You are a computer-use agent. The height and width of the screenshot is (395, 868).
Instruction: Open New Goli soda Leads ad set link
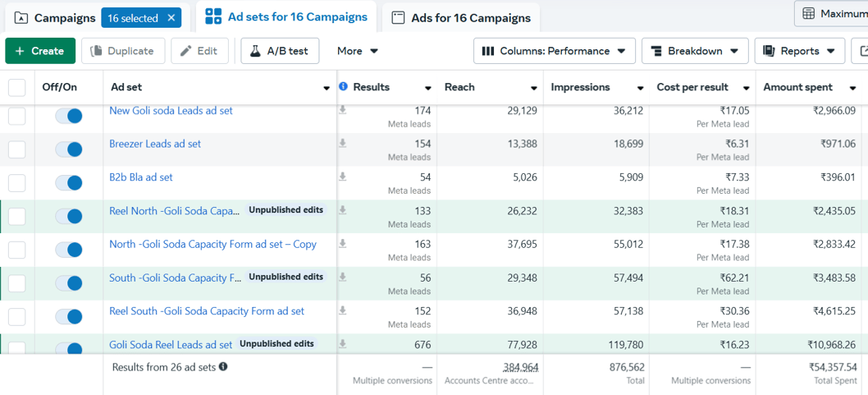[171, 110]
